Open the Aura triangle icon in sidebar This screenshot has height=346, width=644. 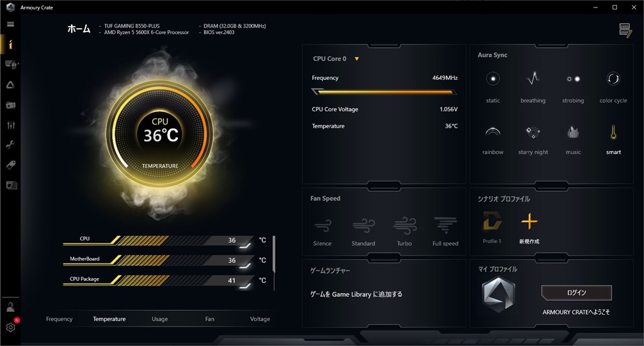[x=11, y=85]
